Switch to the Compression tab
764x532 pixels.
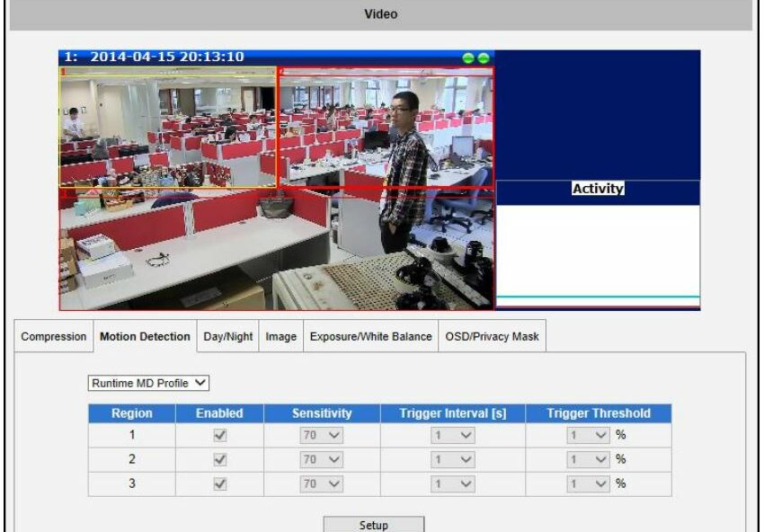coord(54,336)
